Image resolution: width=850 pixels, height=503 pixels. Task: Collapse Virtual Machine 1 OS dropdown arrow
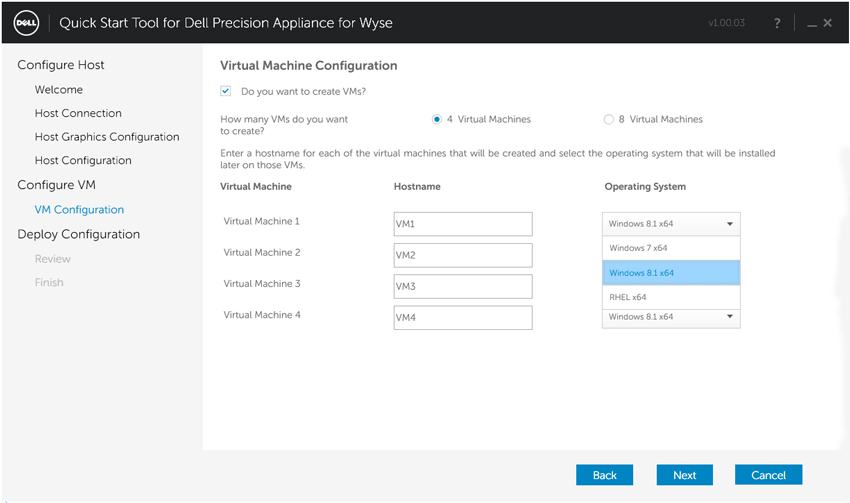[x=730, y=224]
